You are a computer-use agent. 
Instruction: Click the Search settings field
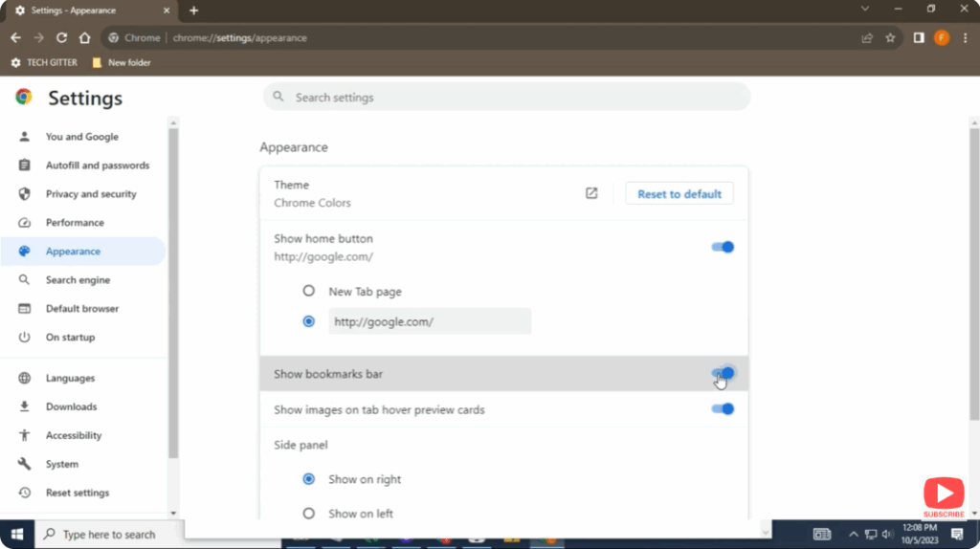pyautogui.click(x=507, y=98)
